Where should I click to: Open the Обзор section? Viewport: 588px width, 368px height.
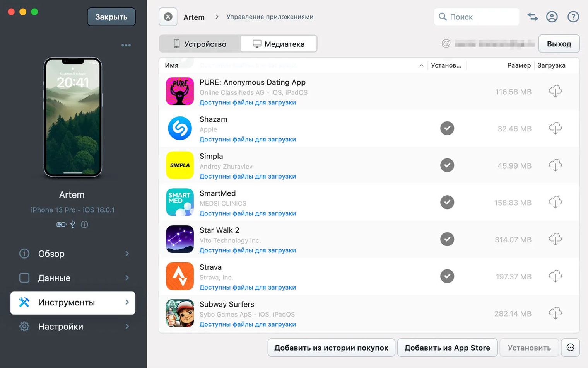pyautogui.click(x=73, y=254)
